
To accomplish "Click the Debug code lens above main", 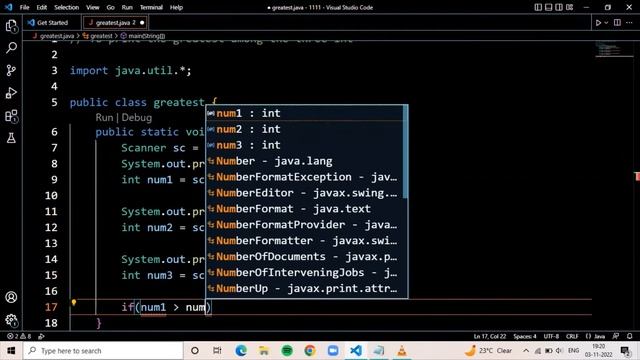I will pos(136,118).
